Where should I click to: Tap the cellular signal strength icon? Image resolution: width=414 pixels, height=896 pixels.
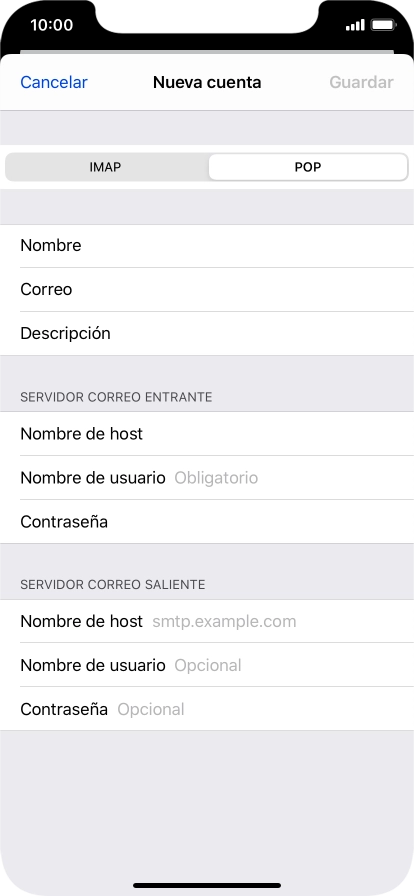pos(355,25)
